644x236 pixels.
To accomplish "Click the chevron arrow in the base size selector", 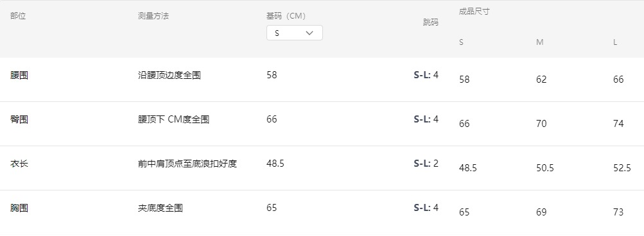I will (309, 33).
